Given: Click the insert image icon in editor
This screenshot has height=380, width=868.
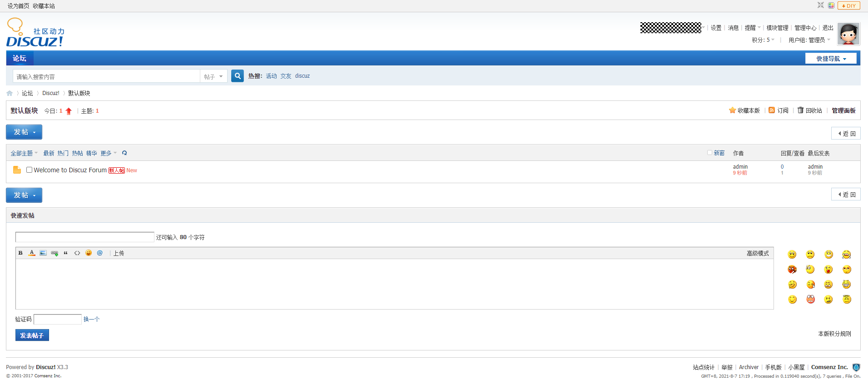Looking at the screenshot, I should (43, 253).
